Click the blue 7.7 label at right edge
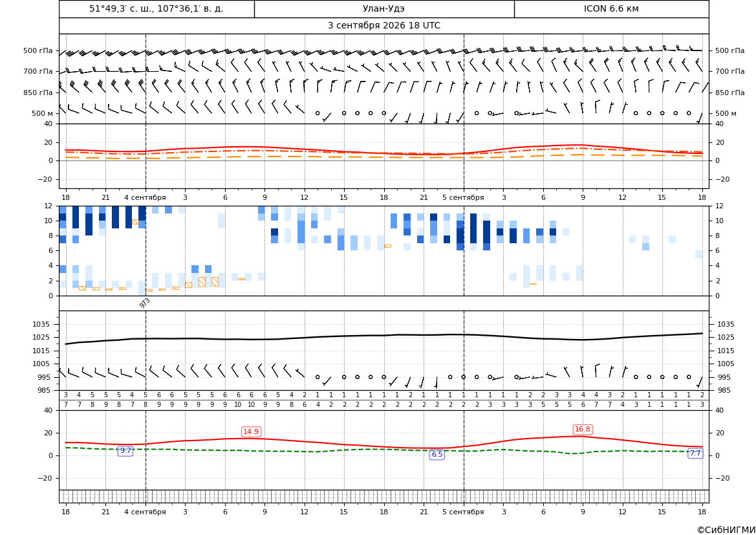The height and width of the screenshot is (535, 756). click(x=695, y=453)
